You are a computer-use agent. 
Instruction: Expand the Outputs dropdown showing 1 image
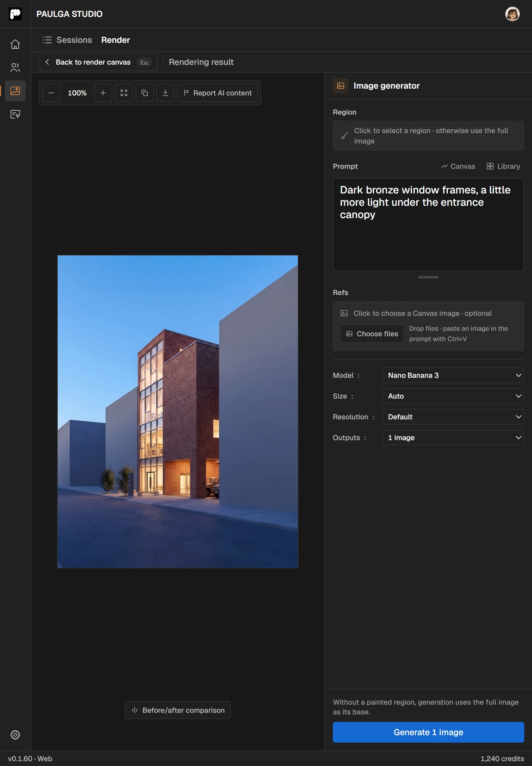[453, 438]
